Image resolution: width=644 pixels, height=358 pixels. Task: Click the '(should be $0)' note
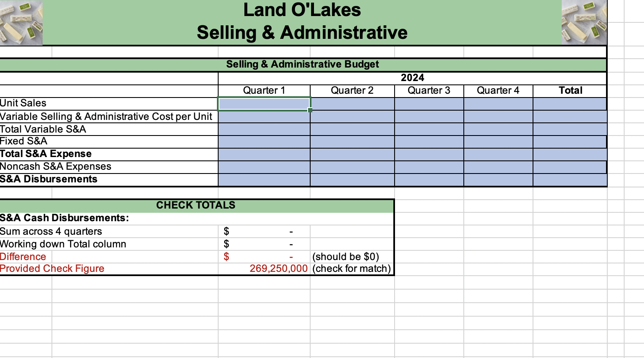pyautogui.click(x=346, y=257)
